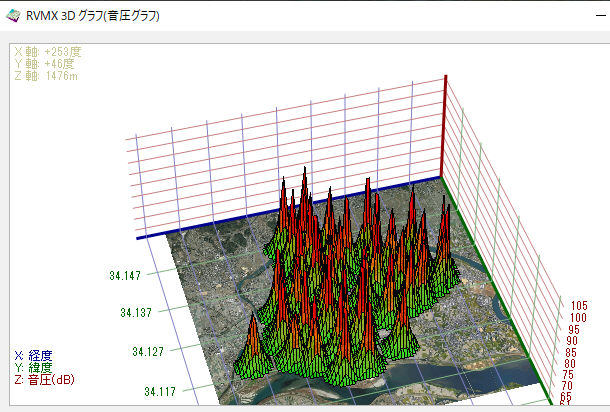Select the X: 経度 legend label
This screenshot has height=412, width=610.
click(34, 355)
